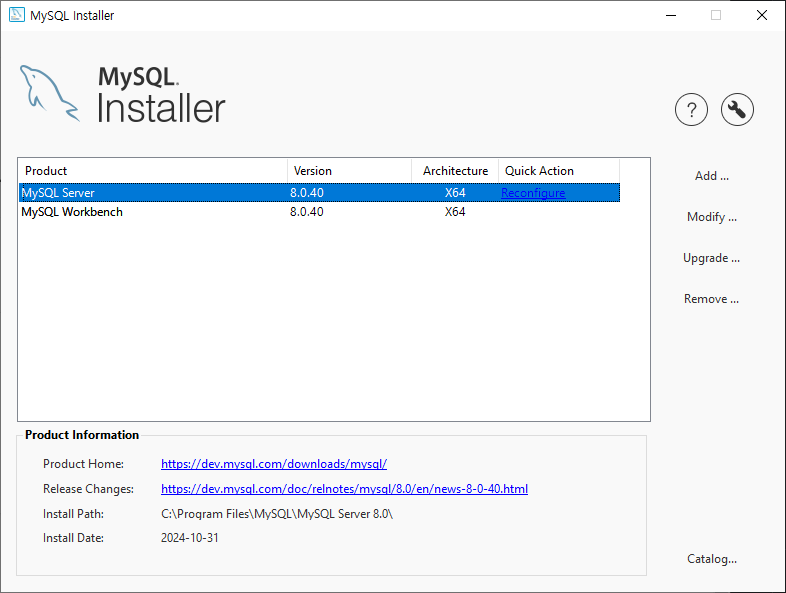
Task: Click MySQL Workbench version 8.0.40 cell
Action: point(307,212)
